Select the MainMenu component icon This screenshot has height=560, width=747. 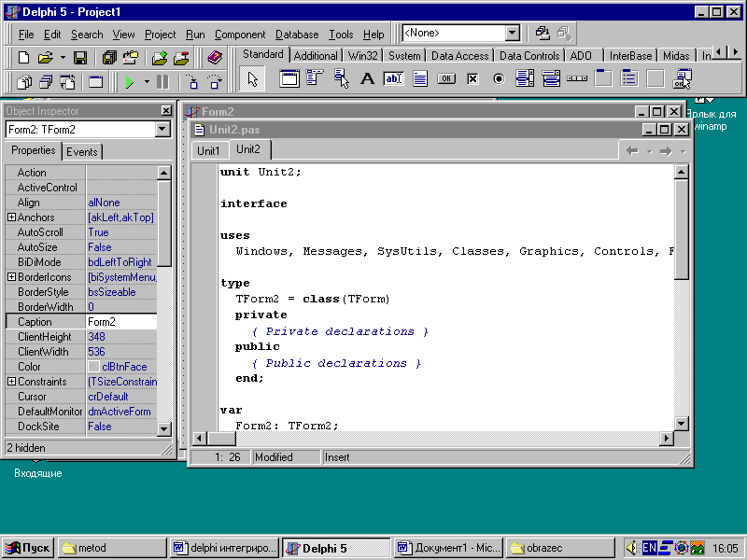pos(315,78)
